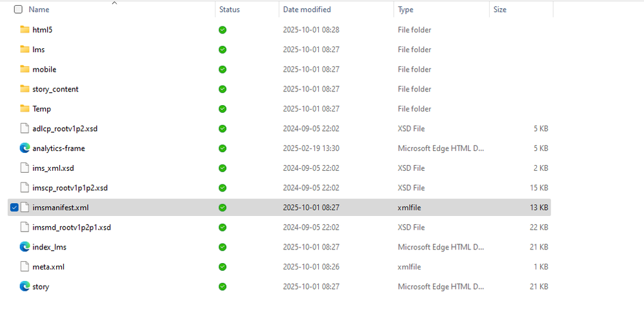Screen dimensions: 644x323
Task: Click the green sync status icon for Temp
Action: click(223, 109)
